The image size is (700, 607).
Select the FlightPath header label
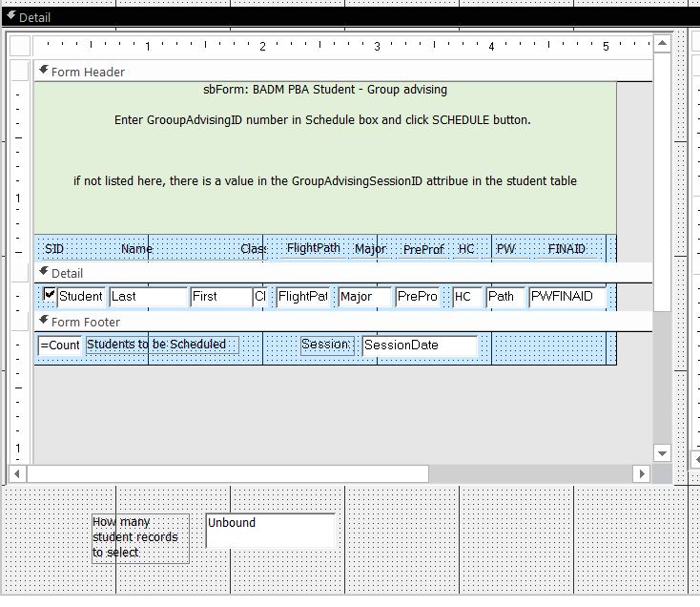(x=314, y=248)
